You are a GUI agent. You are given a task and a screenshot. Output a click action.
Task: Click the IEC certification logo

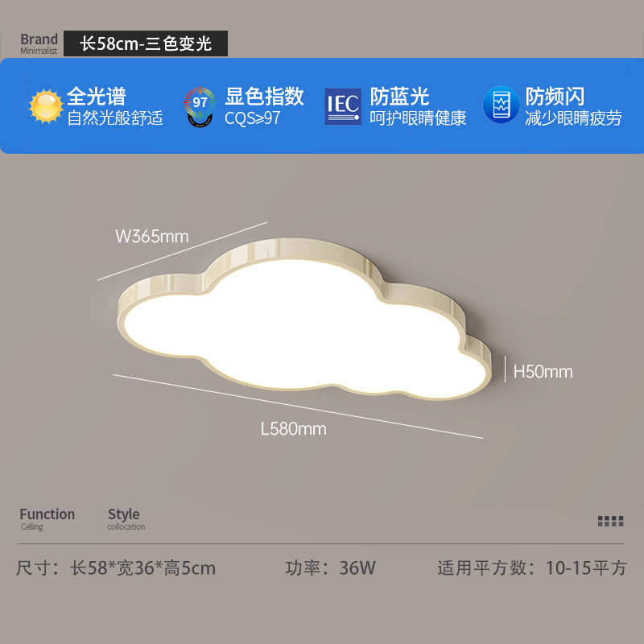coord(344,106)
